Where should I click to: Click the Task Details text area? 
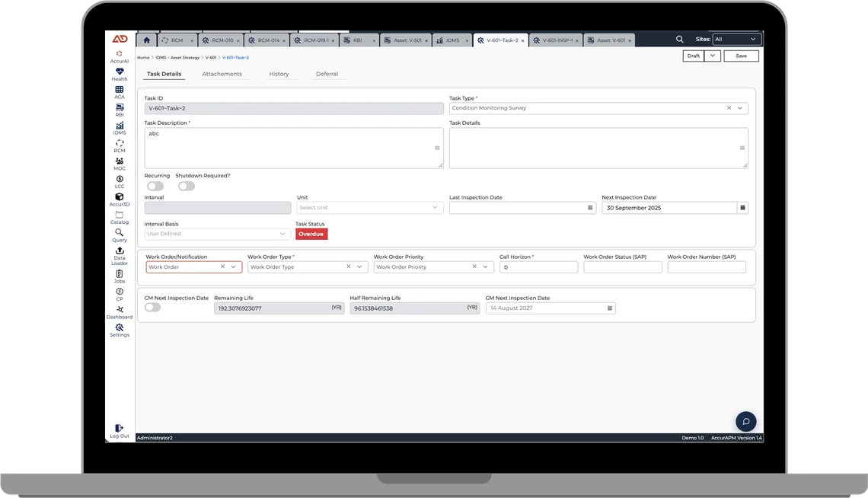pos(598,148)
